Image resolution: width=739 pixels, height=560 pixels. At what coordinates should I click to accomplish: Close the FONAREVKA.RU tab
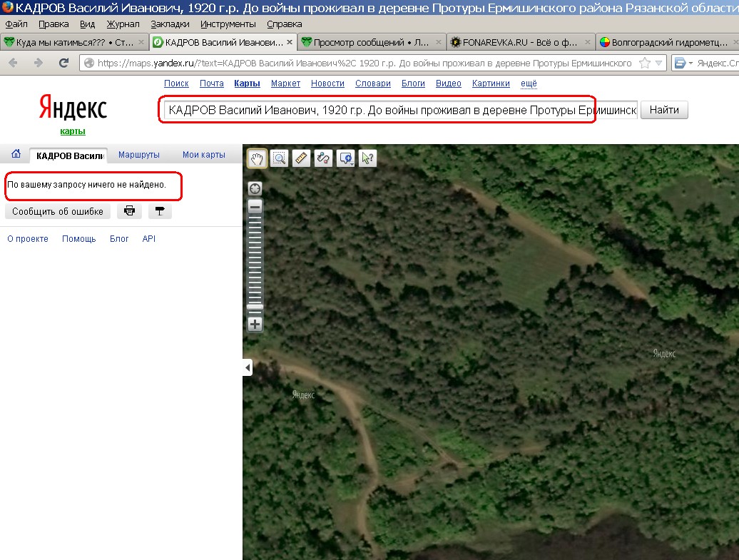pos(587,42)
